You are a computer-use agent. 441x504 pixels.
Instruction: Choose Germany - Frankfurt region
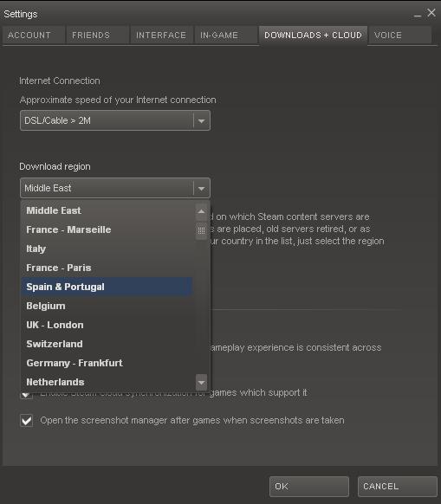(x=107, y=363)
